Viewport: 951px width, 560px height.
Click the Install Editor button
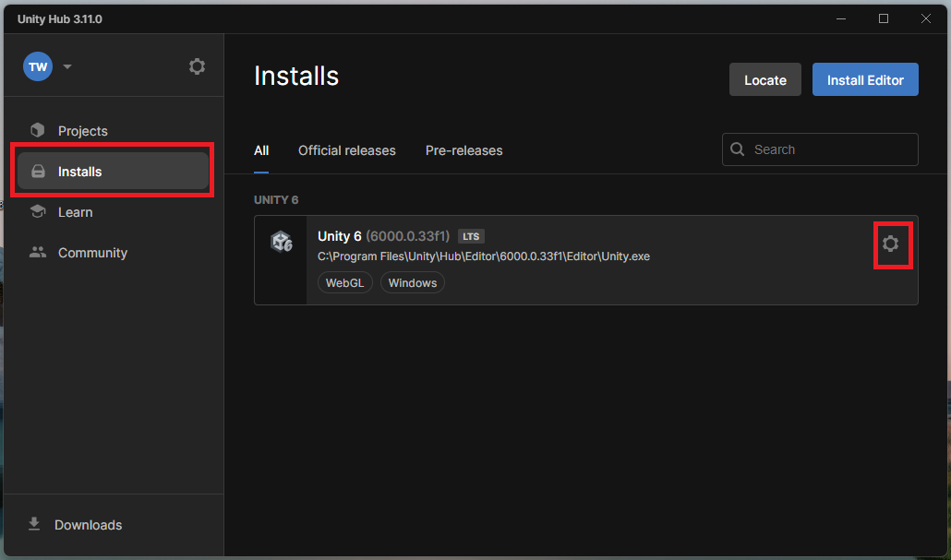[865, 80]
